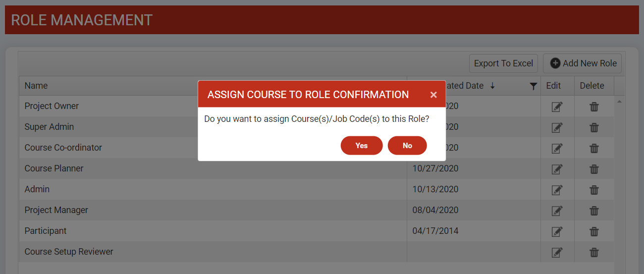This screenshot has height=274, width=644.
Task: Delete the Course Setup Reviewer role
Action: click(x=594, y=252)
